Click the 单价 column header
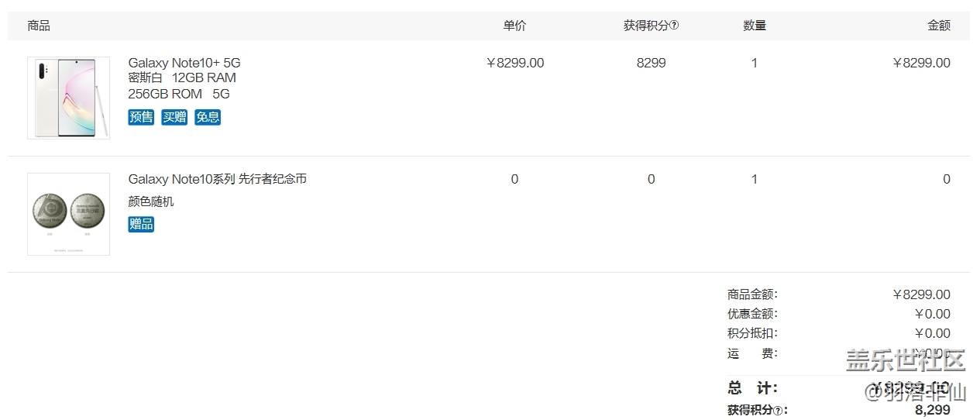 pyautogui.click(x=514, y=26)
